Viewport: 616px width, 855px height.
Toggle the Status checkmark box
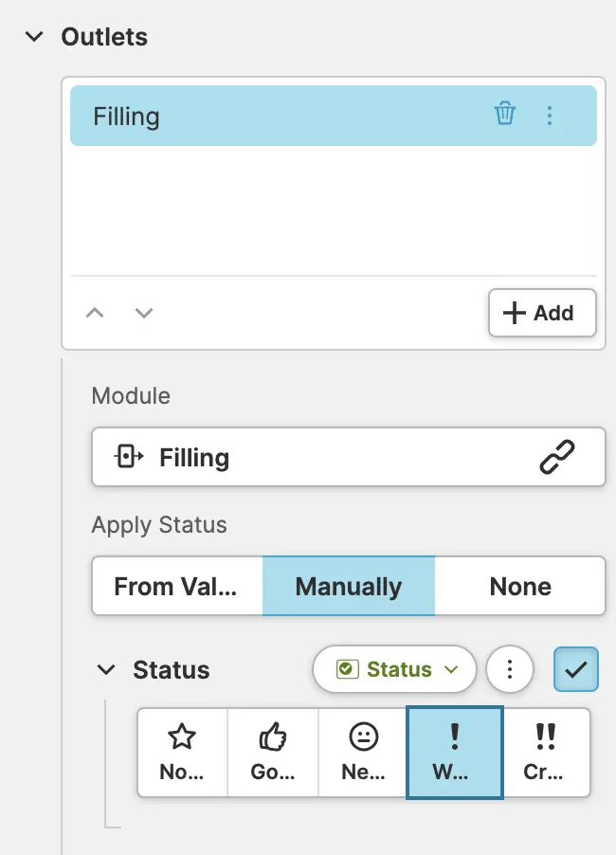pos(576,670)
